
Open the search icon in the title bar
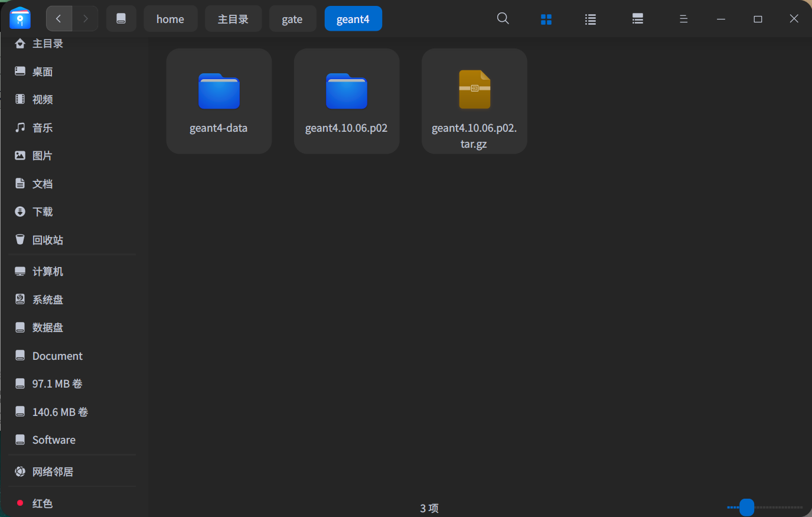tap(503, 18)
